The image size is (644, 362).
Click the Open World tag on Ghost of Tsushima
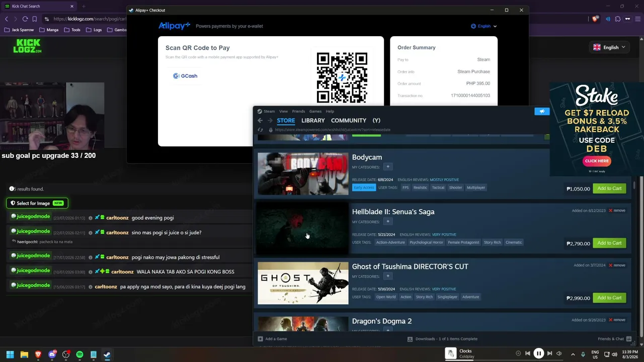(x=386, y=297)
